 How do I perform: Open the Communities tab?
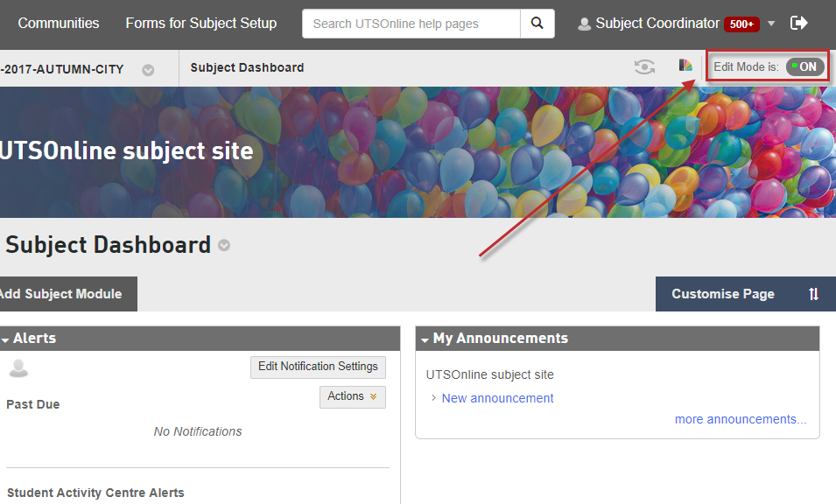pos(59,24)
